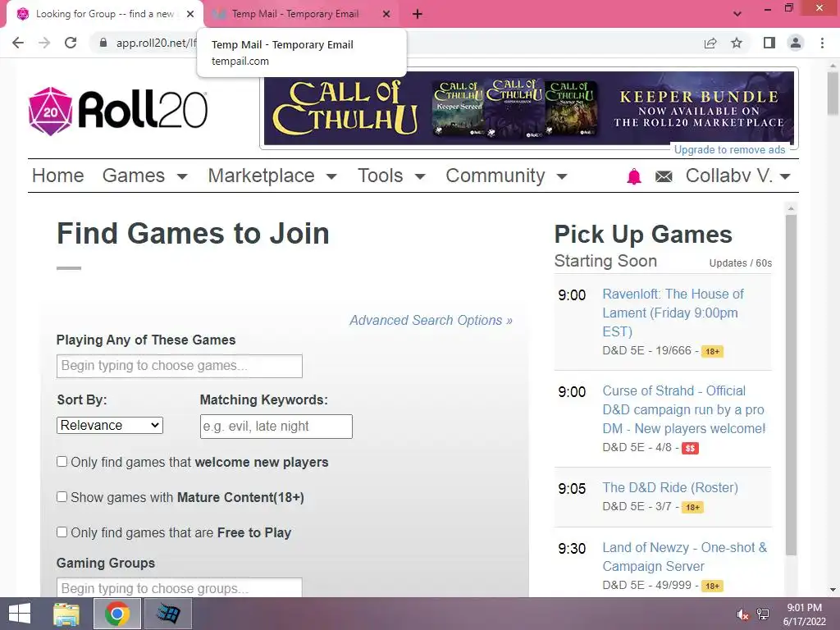Open the third taskbar app icon
This screenshot has height=630, width=840.
click(x=167, y=614)
